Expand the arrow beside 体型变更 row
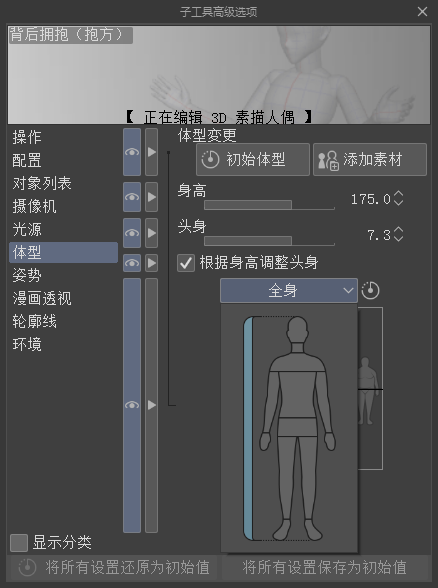This screenshot has height=588, width=438. (152, 152)
